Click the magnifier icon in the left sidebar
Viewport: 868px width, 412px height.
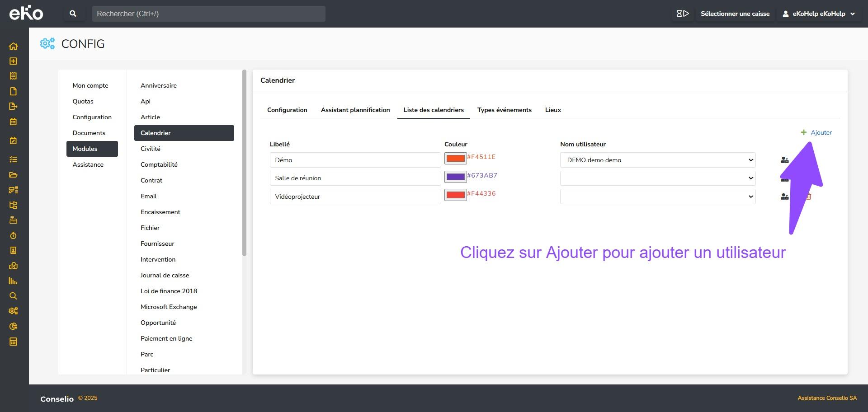[x=13, y=296]
